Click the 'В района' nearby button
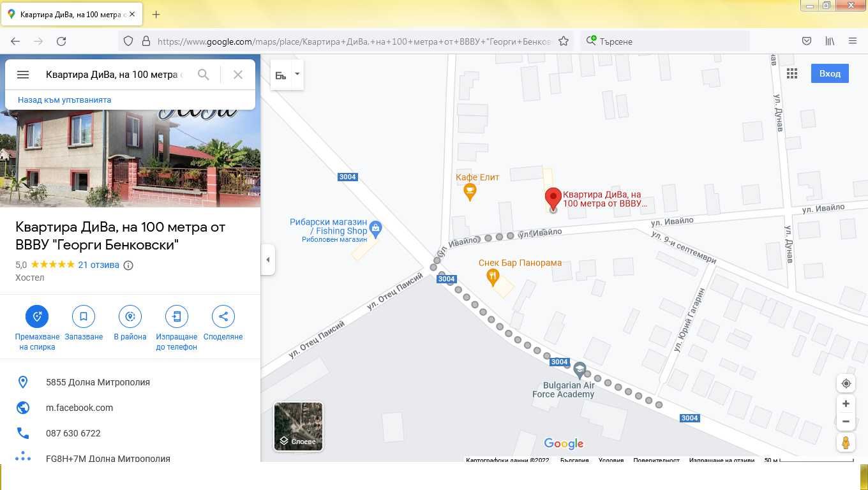 pyautogui.click(x=130, y=323)
